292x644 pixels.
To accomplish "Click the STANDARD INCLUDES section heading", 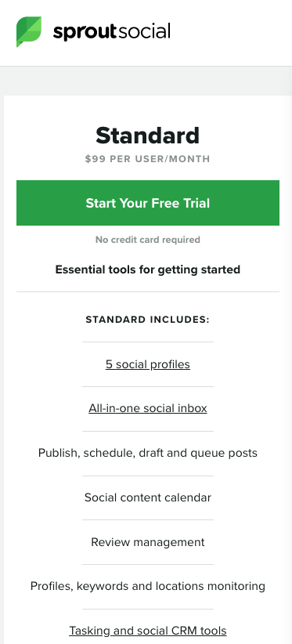I will 148,320.
